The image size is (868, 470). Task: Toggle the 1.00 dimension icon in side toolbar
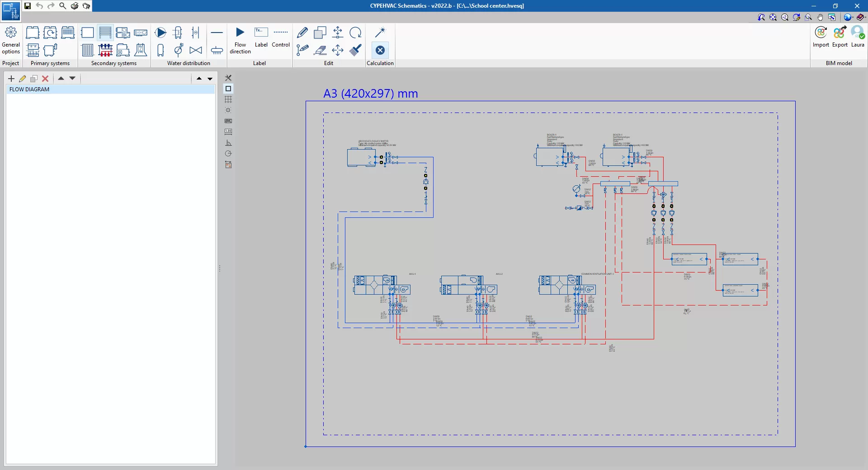[x=228, y=132]
